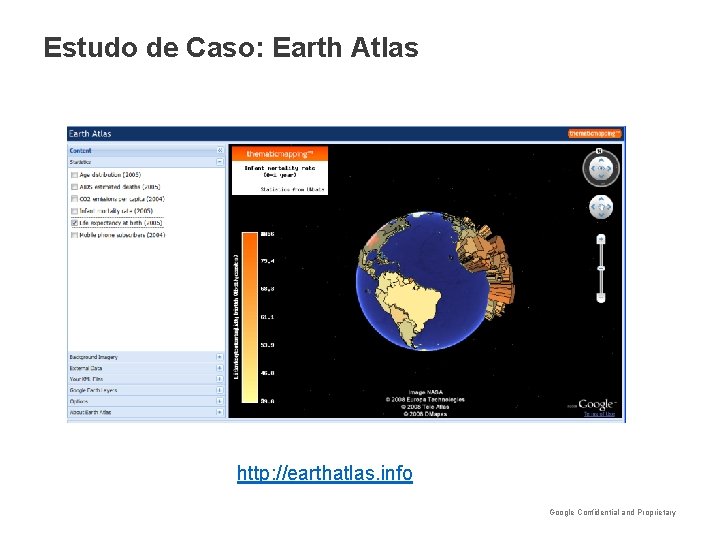The height and width of the screenshot is (540, 720).
Task: Click the North indicator on the look ring
Action: pos(599,151)
